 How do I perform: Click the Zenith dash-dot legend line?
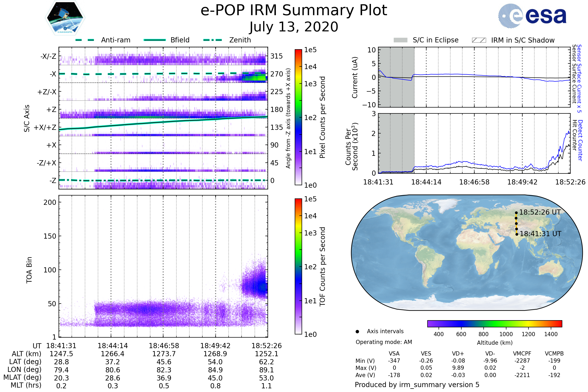(213, 40)
